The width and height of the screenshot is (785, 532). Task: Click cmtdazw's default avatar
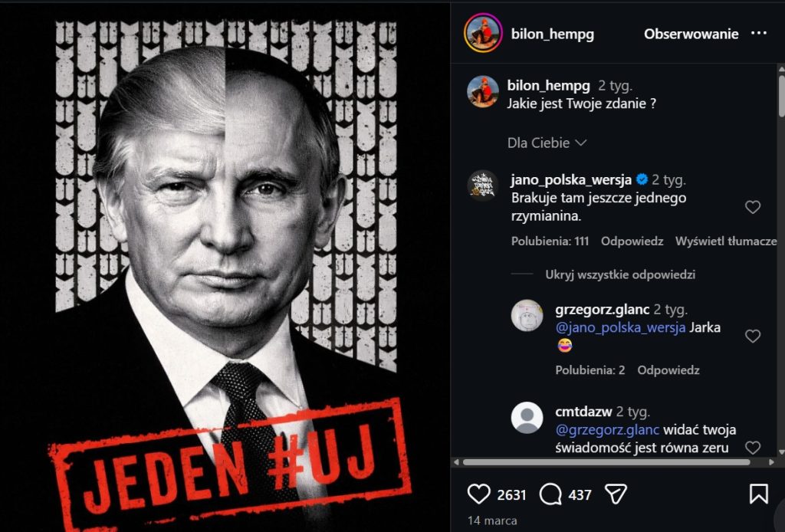tap(527, 418)
